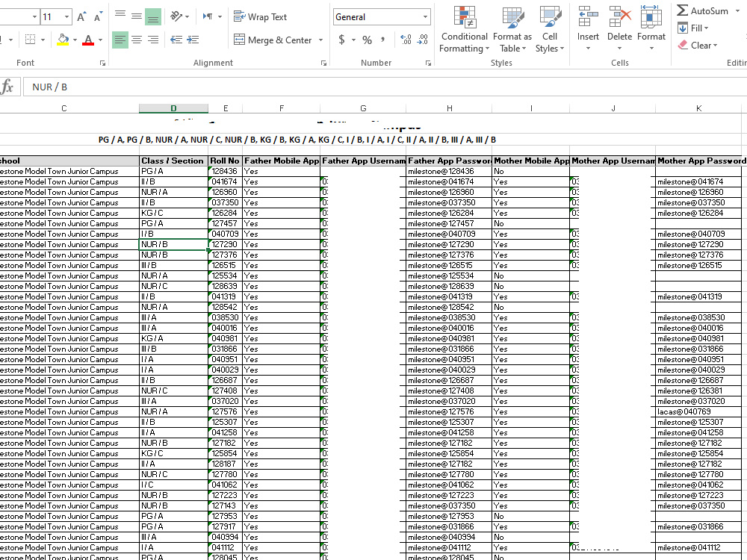The image size is (747, 560).
Task: Click Merge & Center button
Action: click(273, 40)
